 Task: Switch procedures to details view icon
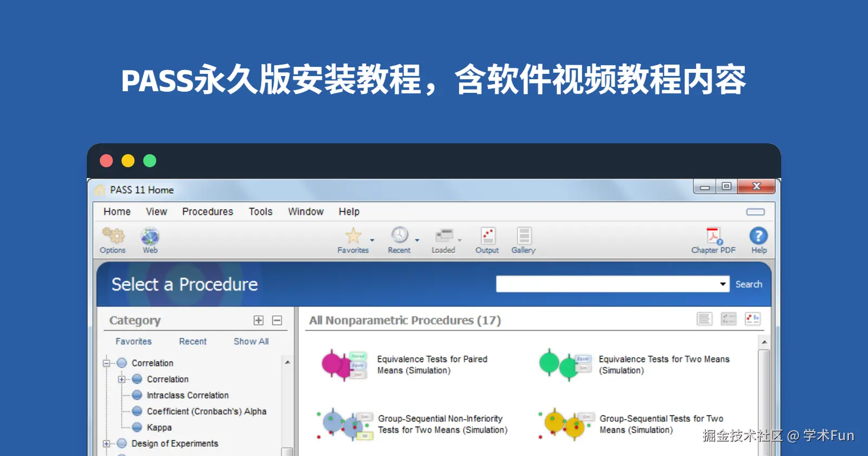(x=729, y=319)
